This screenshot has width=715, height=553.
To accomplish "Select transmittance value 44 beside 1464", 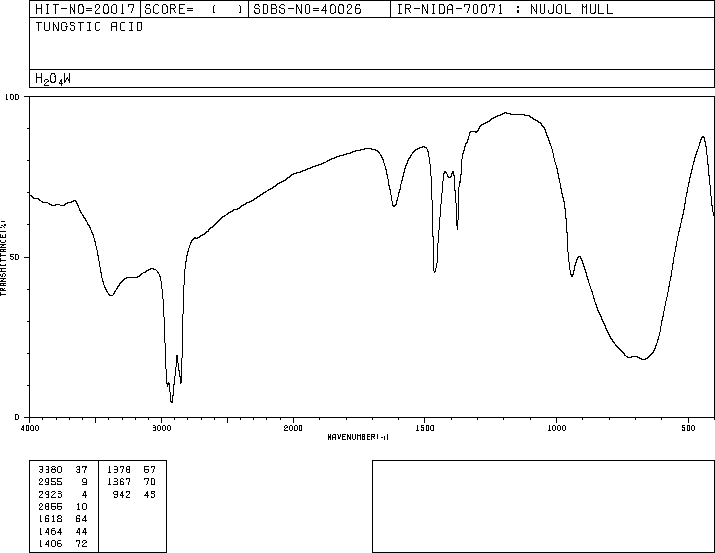I will click(81, 531).
